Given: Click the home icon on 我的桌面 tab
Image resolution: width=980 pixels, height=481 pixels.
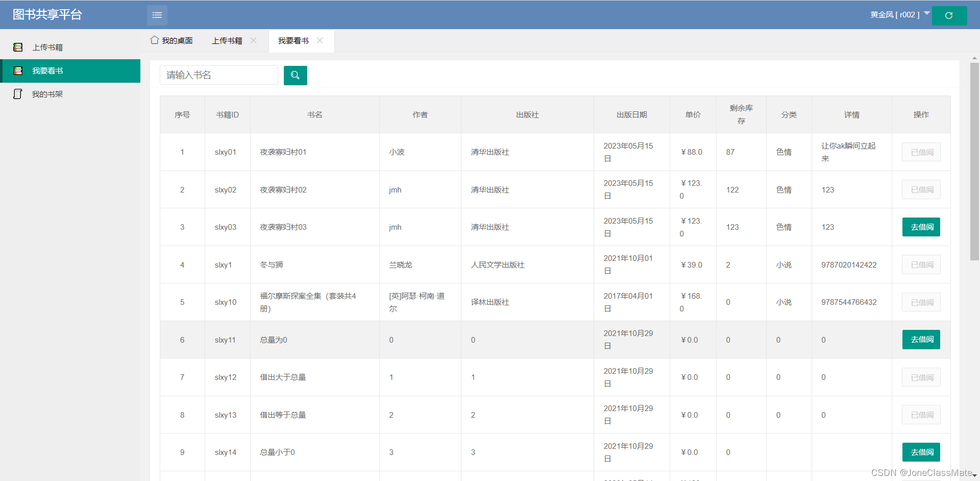Looking at the screenshot, I should (x=154, y=40).
